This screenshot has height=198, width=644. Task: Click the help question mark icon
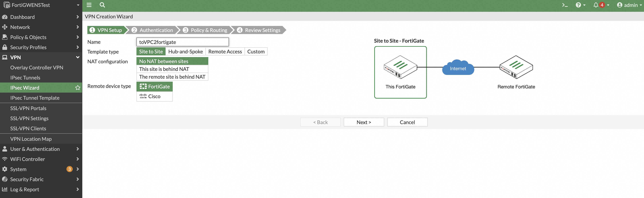point(578,5)
